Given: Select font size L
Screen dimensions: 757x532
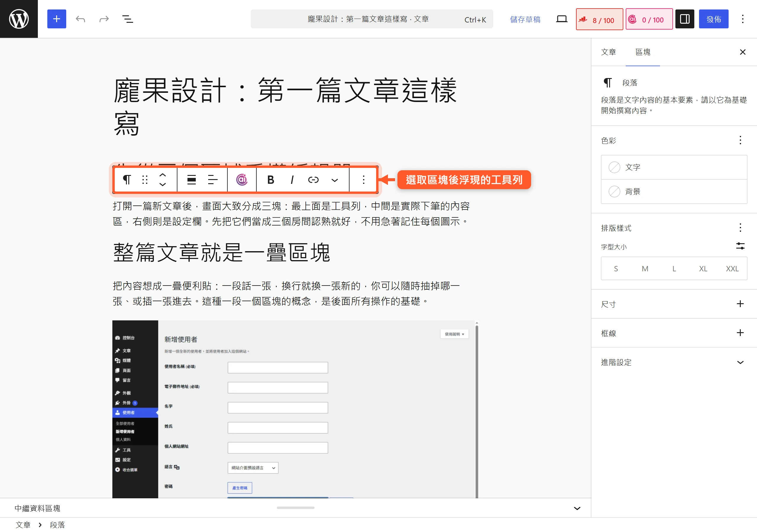Looking at the screenshot, I should point(674,269).
